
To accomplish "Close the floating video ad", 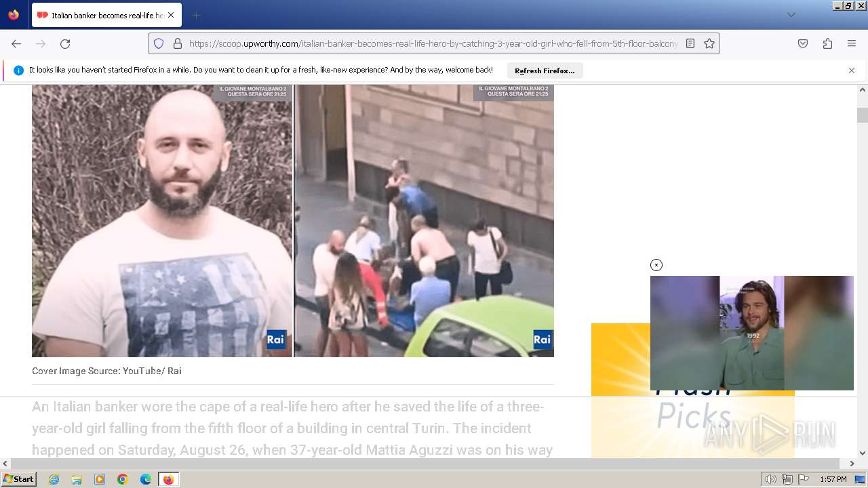I will (x=656, y=265).
